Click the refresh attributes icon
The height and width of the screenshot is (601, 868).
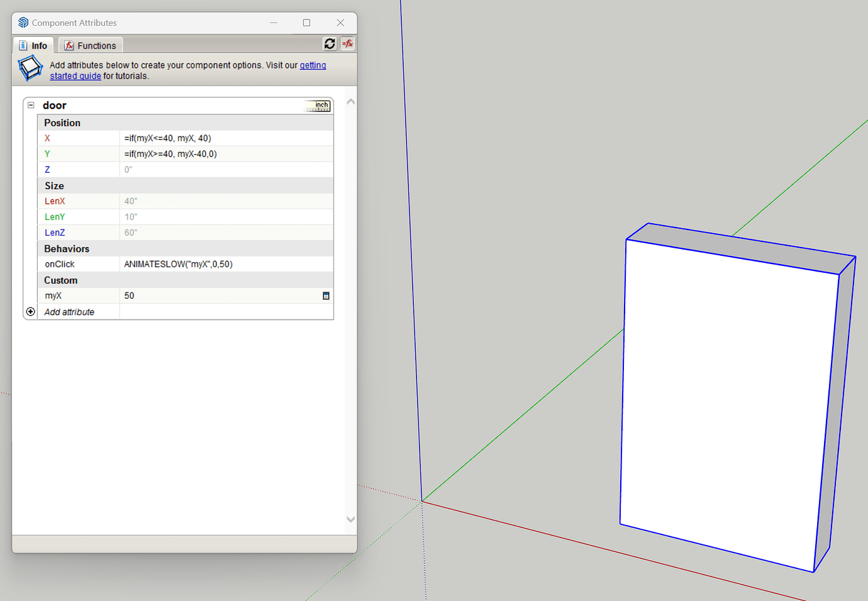[330, 43]
